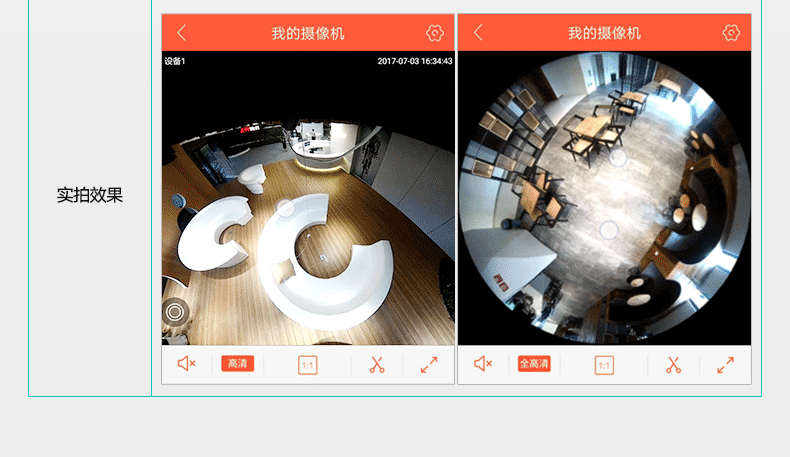The height and width of the screenshot is (457, 790).
Task: Tap center circle marker in fisheye view
Action: 608,230
